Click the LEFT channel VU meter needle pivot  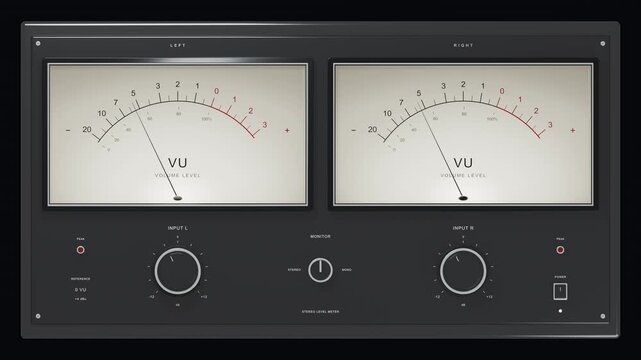tap(177, 198)
